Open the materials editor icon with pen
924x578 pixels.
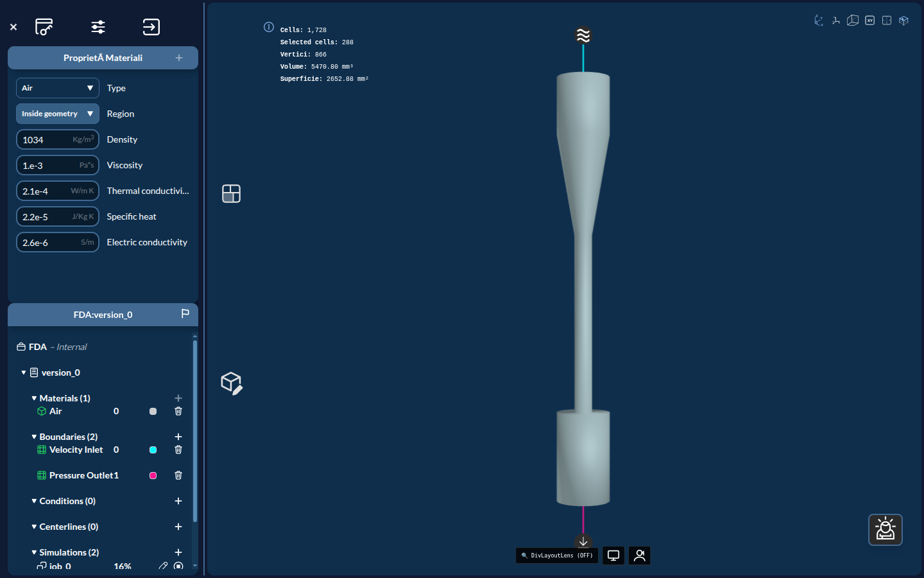click(x=44, y=27)
